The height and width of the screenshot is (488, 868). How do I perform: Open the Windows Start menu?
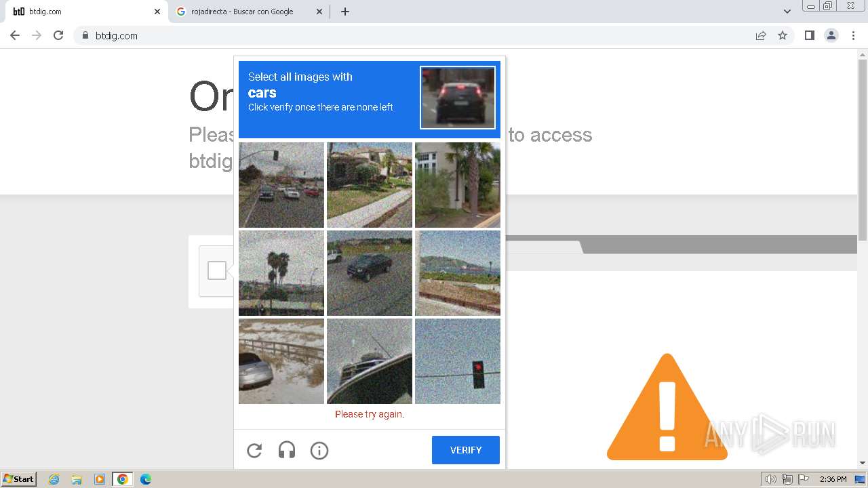tap(19, 479)
